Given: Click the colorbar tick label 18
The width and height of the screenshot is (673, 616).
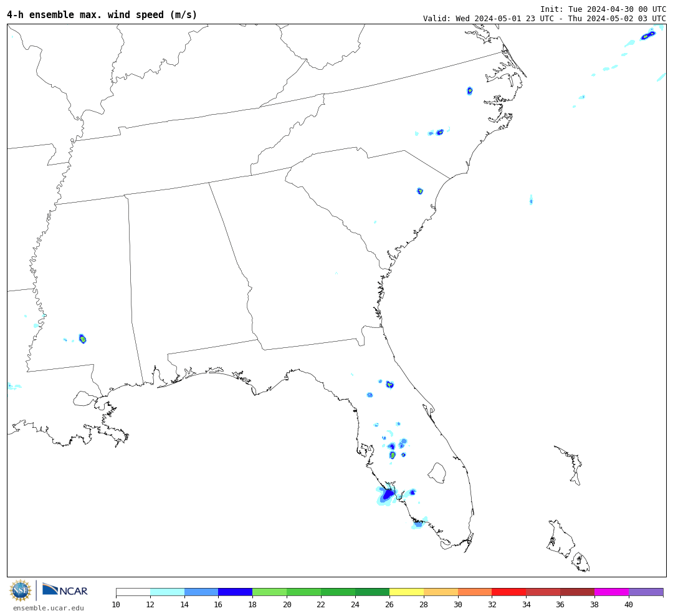Looking at the screenshot, I should pyautogui.click(x=252, y=605).
